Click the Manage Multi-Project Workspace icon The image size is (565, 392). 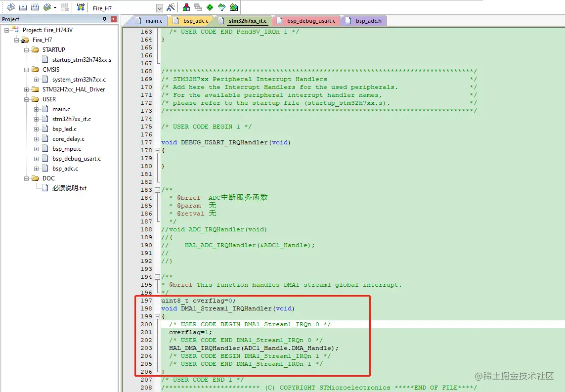tap(198, 7)
